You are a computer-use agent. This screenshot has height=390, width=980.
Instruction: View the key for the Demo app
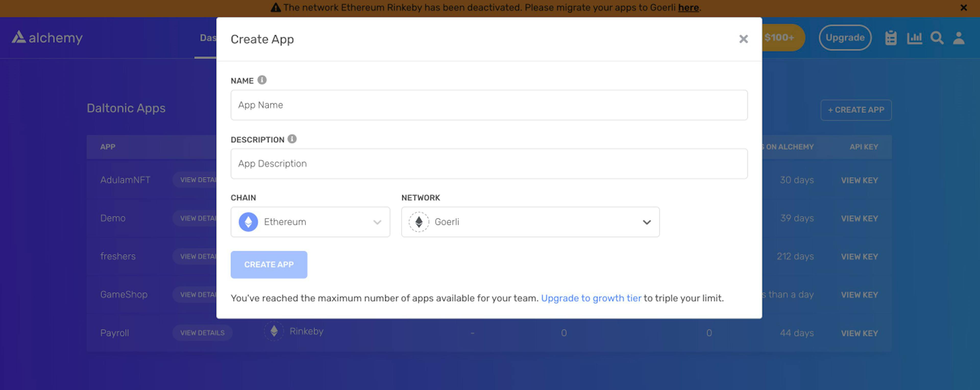pos(859,218)
